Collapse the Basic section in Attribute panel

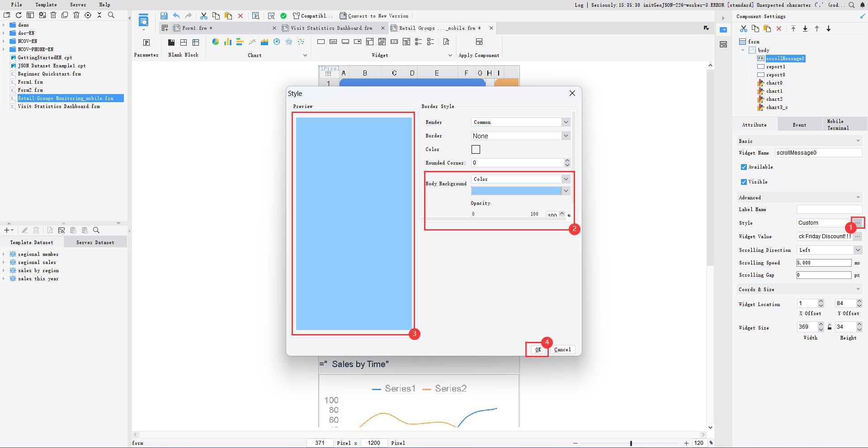pos(858,141)
